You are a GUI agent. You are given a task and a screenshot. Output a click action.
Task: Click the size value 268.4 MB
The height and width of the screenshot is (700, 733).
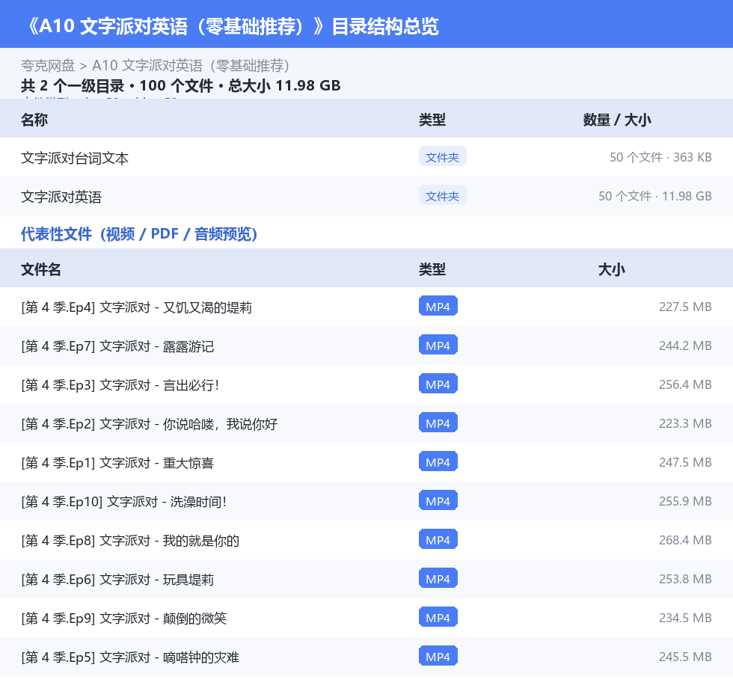(x=685, y=540)
